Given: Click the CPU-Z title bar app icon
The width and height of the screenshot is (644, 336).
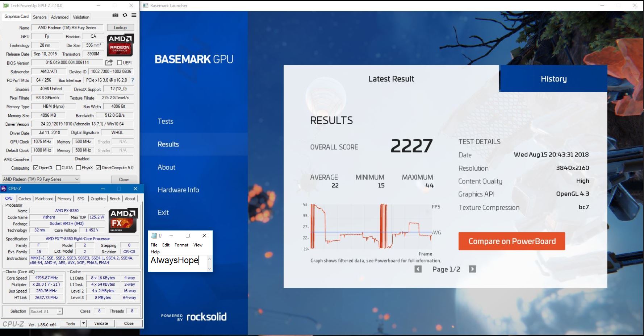Looking at the screenshot, I should coord(4,188).
